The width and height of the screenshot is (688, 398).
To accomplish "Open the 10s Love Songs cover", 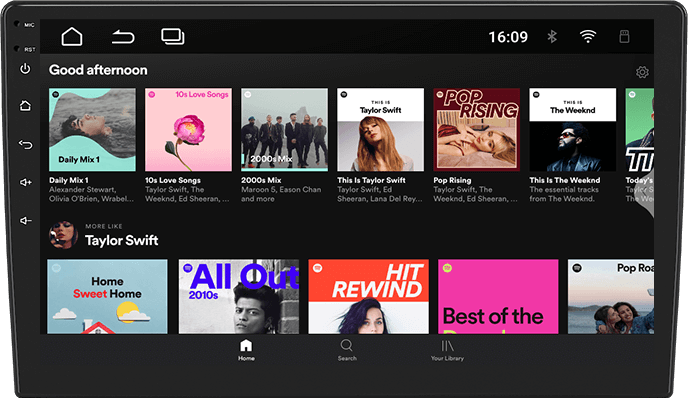I will pos(188,129).
